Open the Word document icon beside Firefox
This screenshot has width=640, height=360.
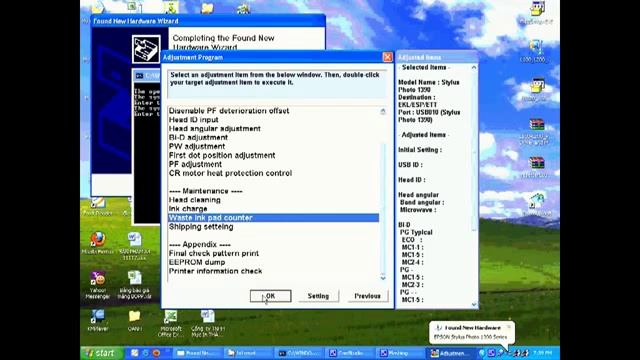134,240
